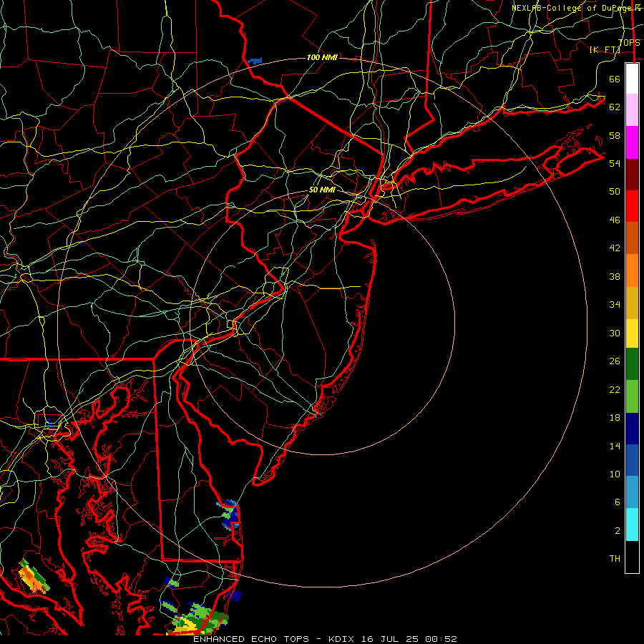Select the bright red legend swatch
Viewport: 644px width, 644px height.
click(x=632, y=206)
